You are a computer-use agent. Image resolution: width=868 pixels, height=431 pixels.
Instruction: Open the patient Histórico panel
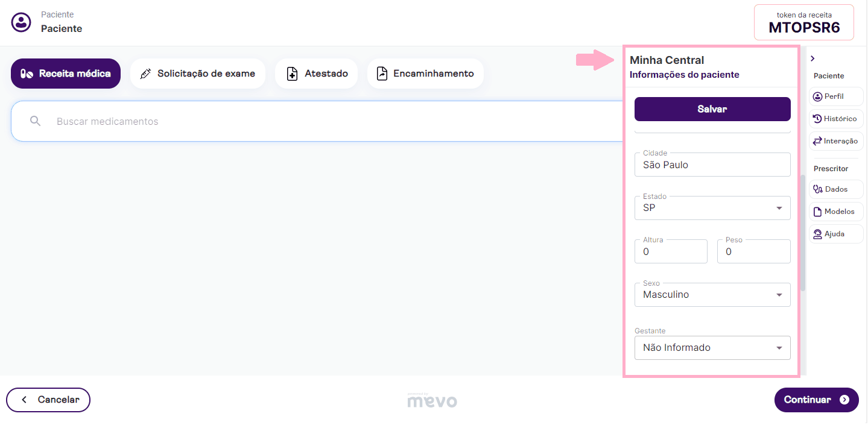coord(835,119)
